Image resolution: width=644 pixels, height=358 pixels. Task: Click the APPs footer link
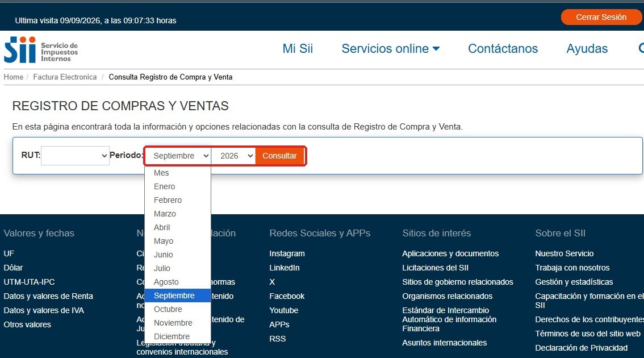pyautogui.click(x=279, y=324)
